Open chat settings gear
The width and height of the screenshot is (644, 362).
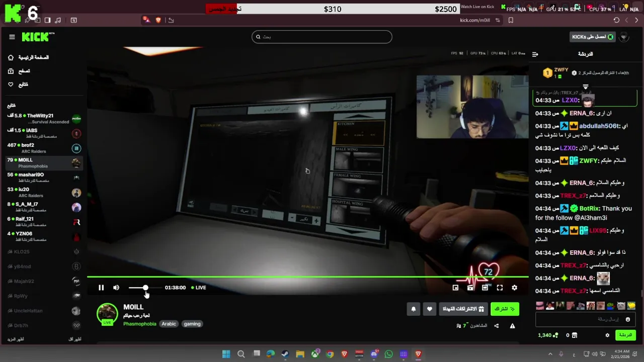[607, 335]
